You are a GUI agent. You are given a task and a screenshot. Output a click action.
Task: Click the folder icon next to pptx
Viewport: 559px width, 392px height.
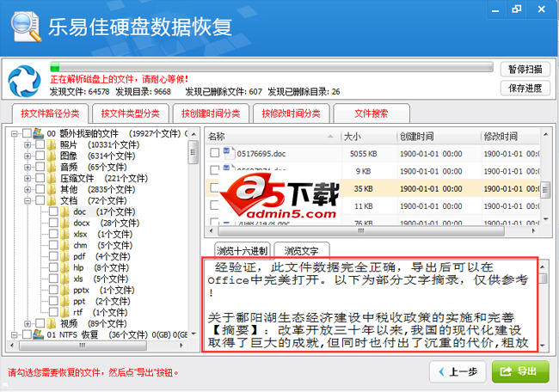(64, 290)
